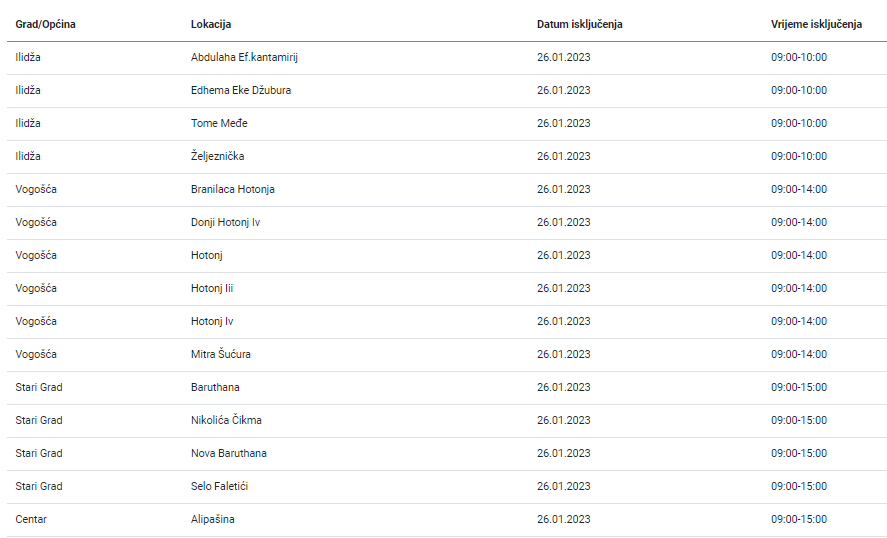Click the Lokacija column header
Image resolution: width=887 pixels, height=538 pixels.
tap(211, 24)
